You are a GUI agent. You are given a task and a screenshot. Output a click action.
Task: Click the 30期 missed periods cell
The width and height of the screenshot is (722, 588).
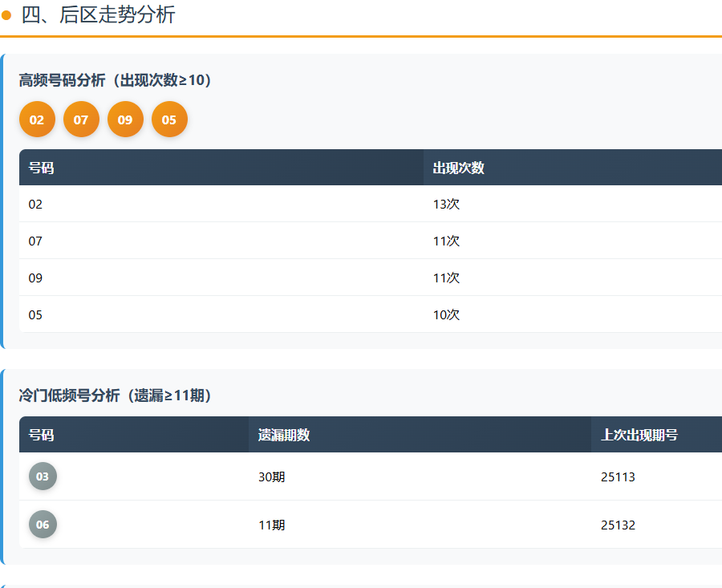coord(271,477)
